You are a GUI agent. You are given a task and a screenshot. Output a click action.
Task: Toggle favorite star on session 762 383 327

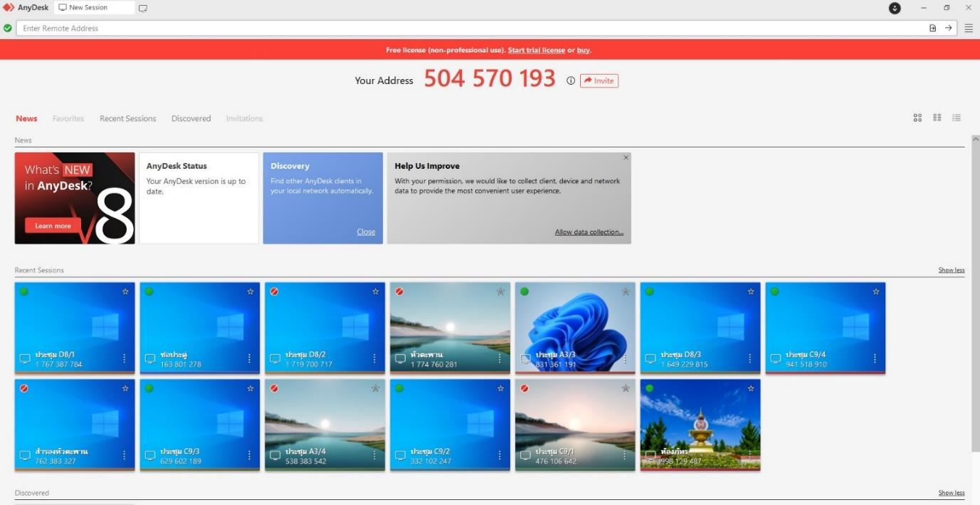125,388
